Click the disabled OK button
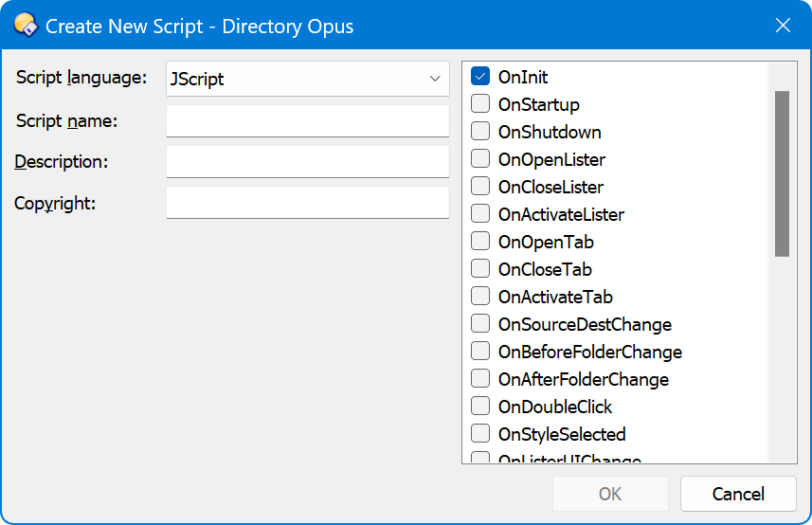Screen dimensions: 812x525 tap(610, 494)
